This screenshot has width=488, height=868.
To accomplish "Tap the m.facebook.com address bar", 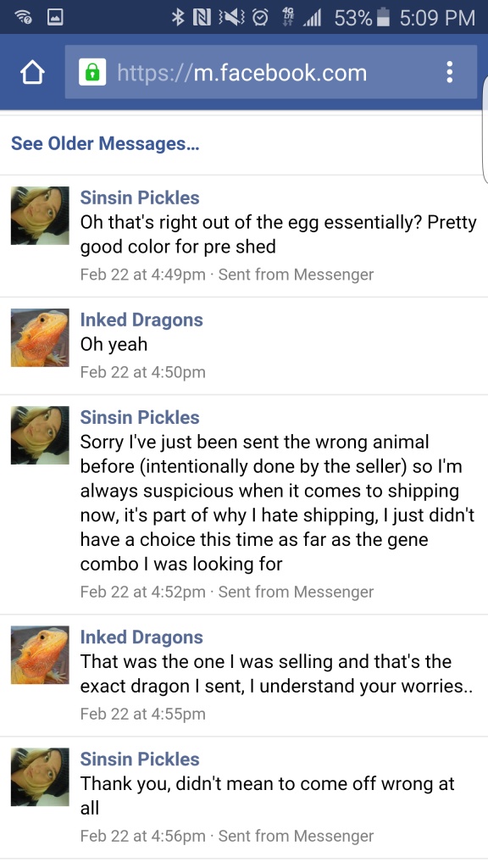I will tap(271, 72).
